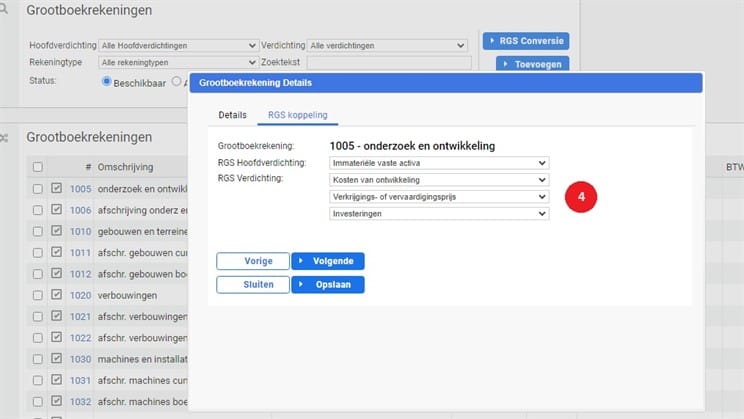Tick the select-all checkbox in table header

[x=37, y=167]
